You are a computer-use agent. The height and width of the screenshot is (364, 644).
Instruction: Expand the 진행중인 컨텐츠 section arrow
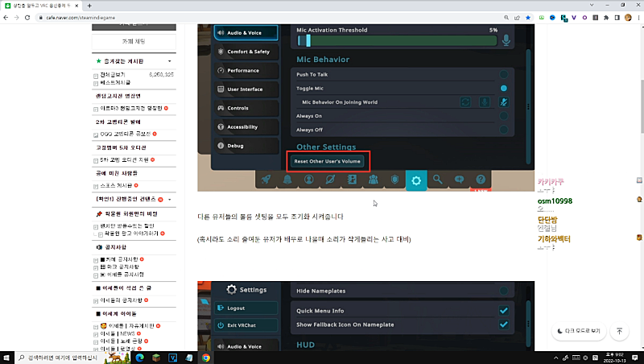(170, 199)
